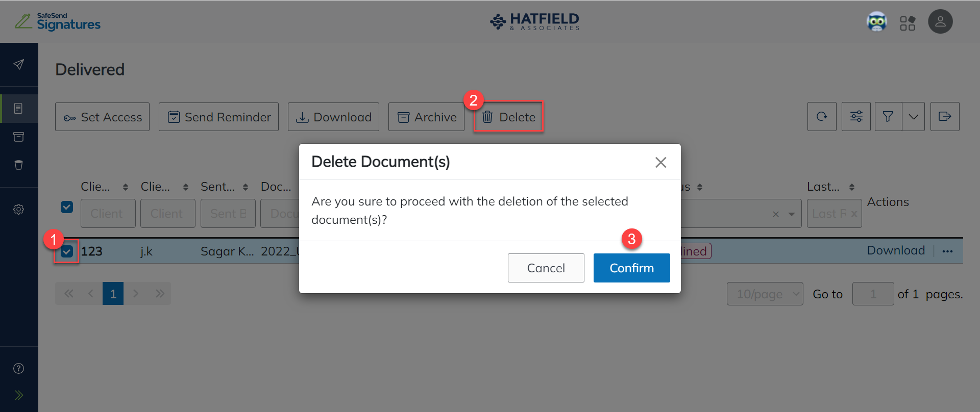Click the Go to page input field
The image size is (980, 412).
(873, 294)
